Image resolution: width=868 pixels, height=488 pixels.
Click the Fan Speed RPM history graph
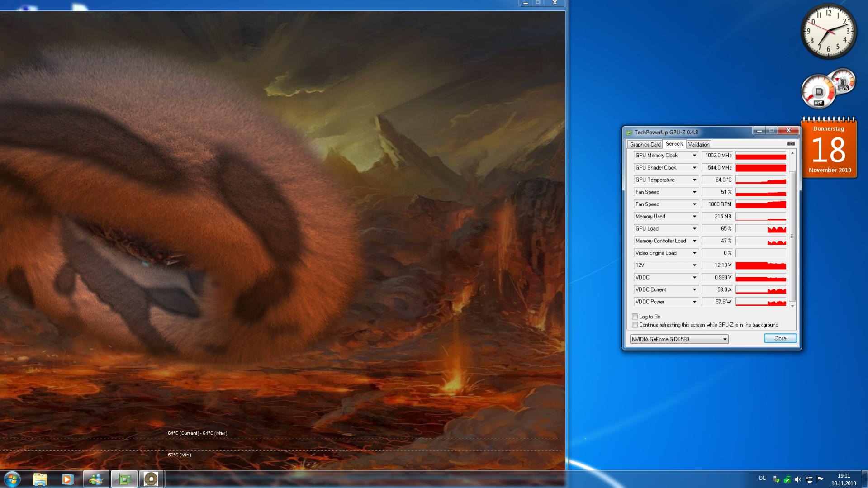tap(761, 204)
